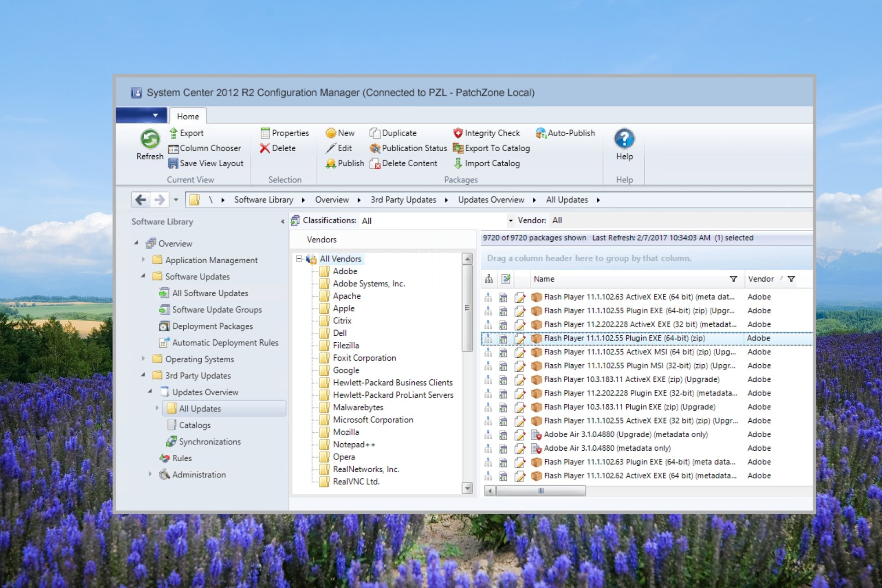Click All Updates in breadcrumb

[567, 200]
